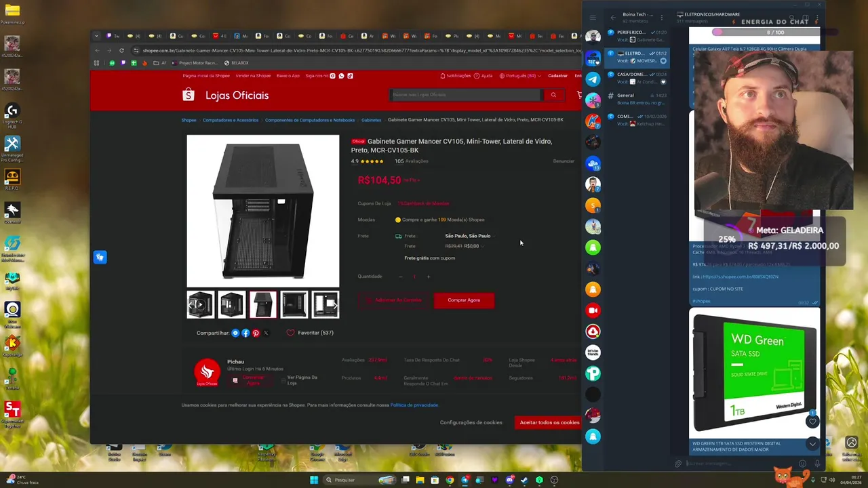Open WD Green SSD image in Telegram
This screenshot has height=488, width=868.
754,373
